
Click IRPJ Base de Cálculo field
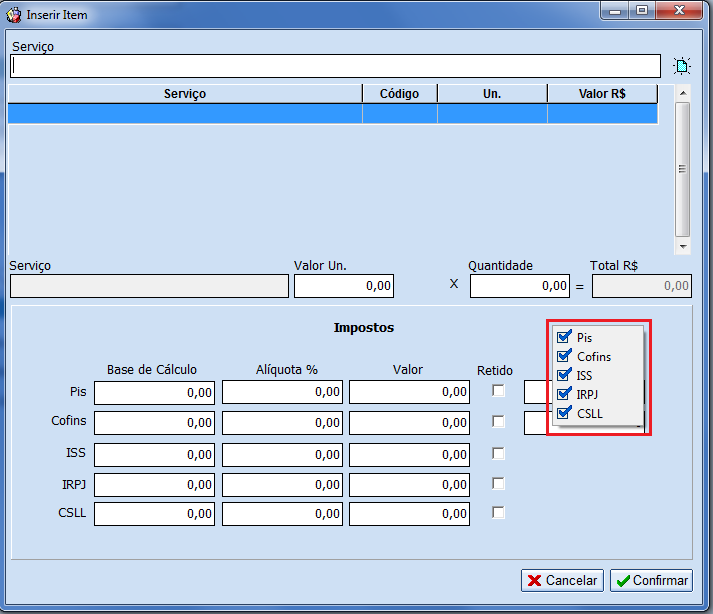[x=155, y=485]
